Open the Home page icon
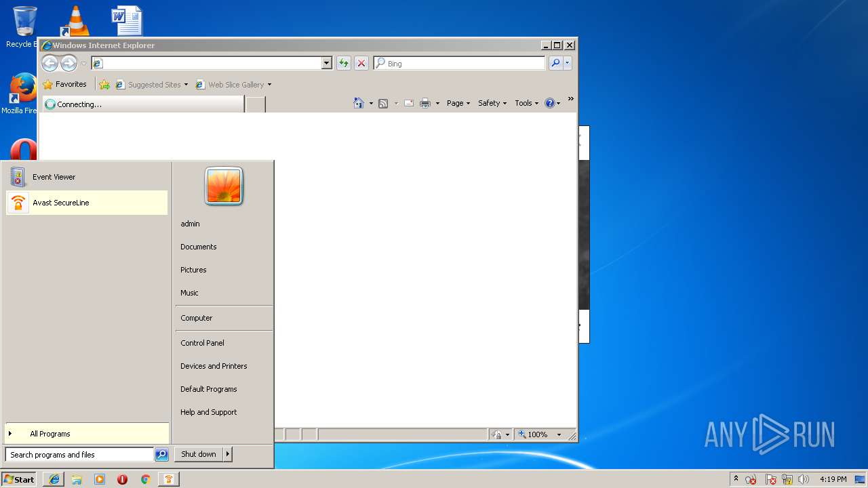Image resolution: width=868 pixels, height=488 pixels. tap(359, 103)
